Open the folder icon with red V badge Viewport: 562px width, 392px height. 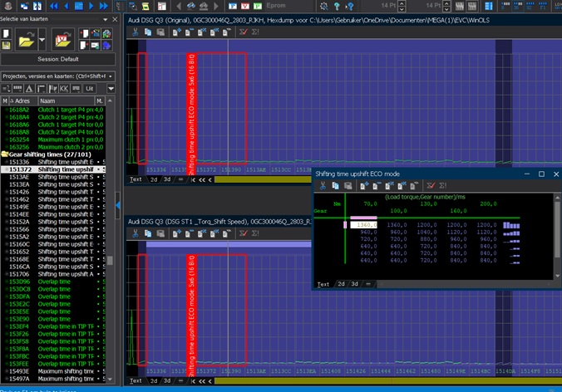[62, 40]
